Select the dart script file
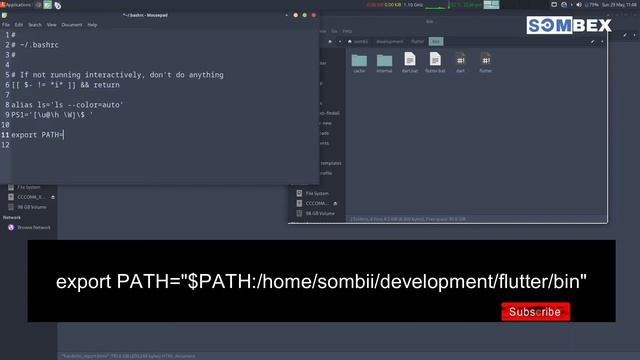The height and width of the screenshot is (360, 640). [460, 62]
